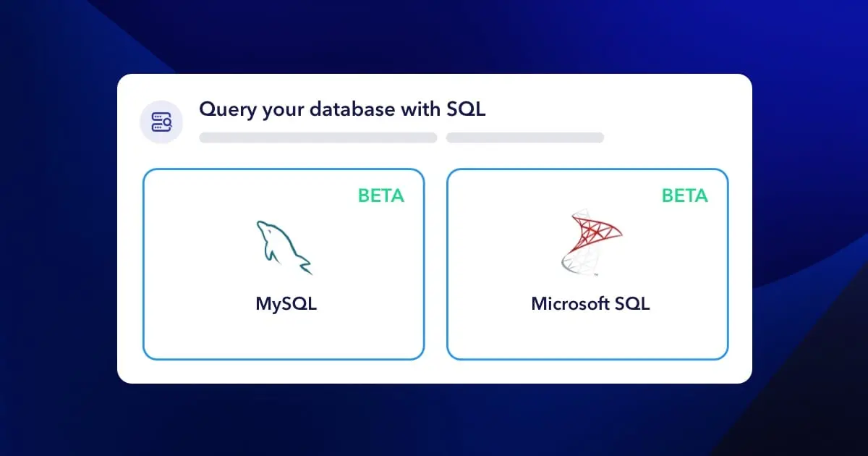This screenshot has height=456, width=868.
Task: Click the server stack icon in the rounded circle
Action: coord(161,121)
